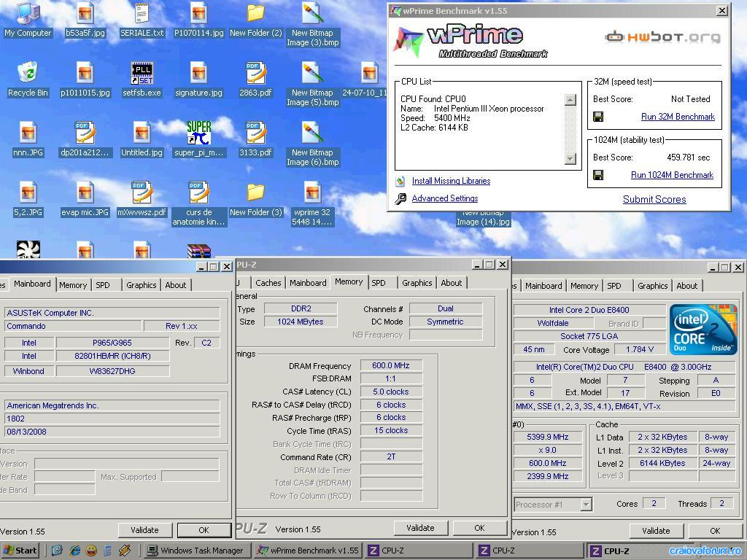Screen dimensions: 747x560
Task: Click the Advanced Settings wrench icon
Action: pyautogui.click(x=400, y=198)
